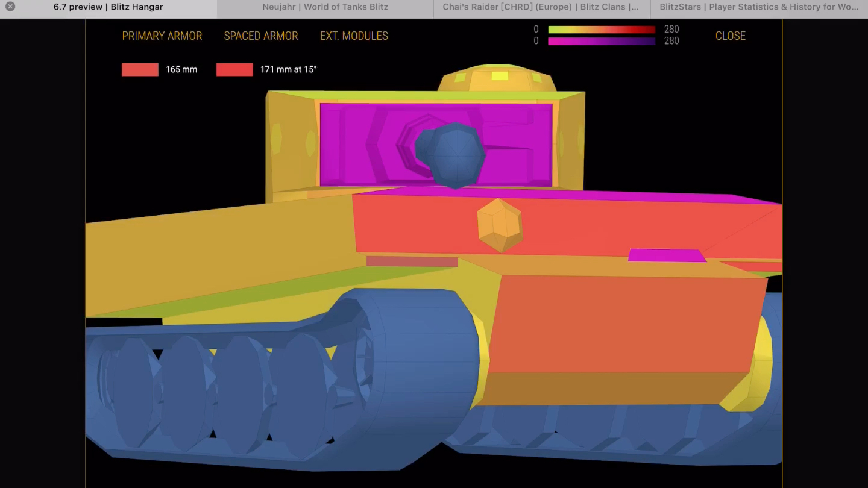The width and height of the screenshot is (868, 488).
Task: Click the small magenta hatch on hull
Action: (x=667, y=255)
